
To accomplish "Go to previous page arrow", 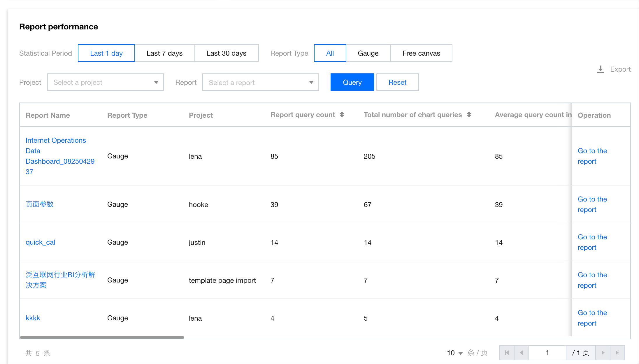I will point(521,353).
